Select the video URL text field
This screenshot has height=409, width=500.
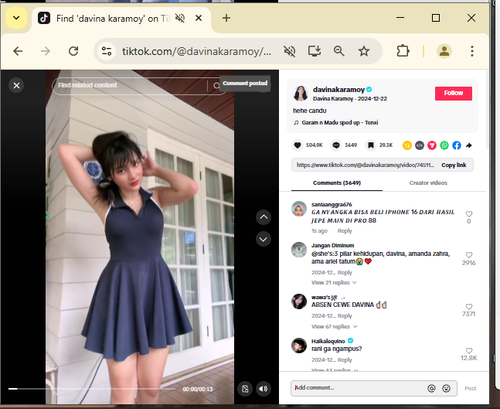click(x=365, y=165)
